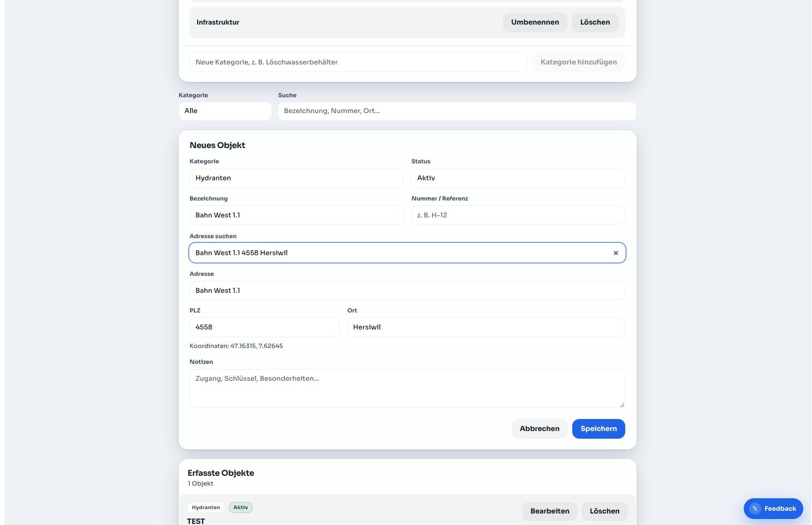Click the Nummer / Referenz input field
The height and width of the screenshot is (525, 812).
tap(518, 215)
